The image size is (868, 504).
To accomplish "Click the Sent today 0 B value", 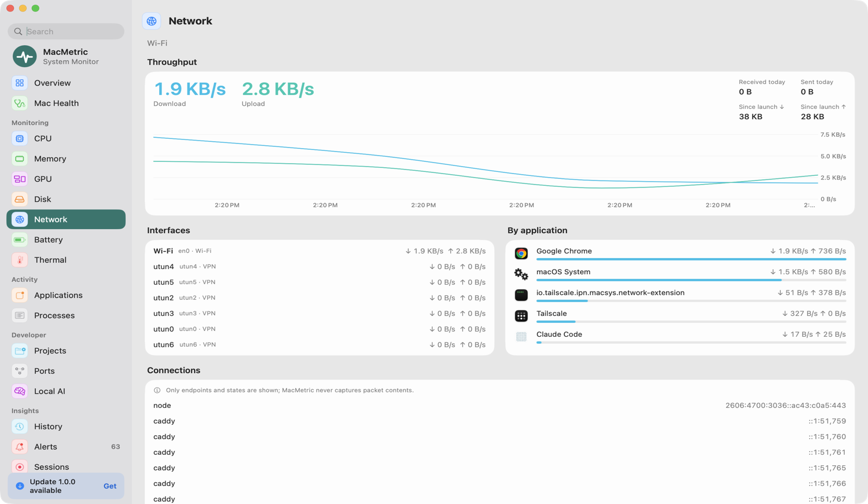I will 807,92.
